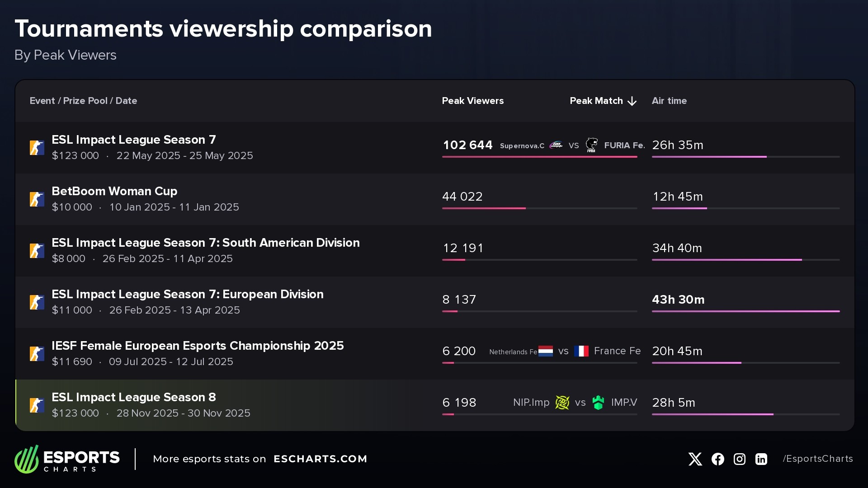Sort by the Peak Viewers column header
The width and height of the screenshot is (868, 488).
(473, 101)
